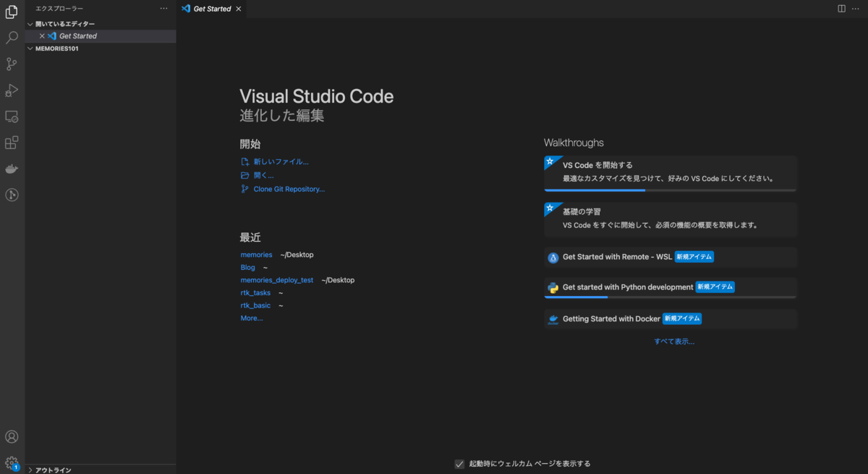Open the Extensions view
The width and height of the screenshot is (868, 474).
11,143
